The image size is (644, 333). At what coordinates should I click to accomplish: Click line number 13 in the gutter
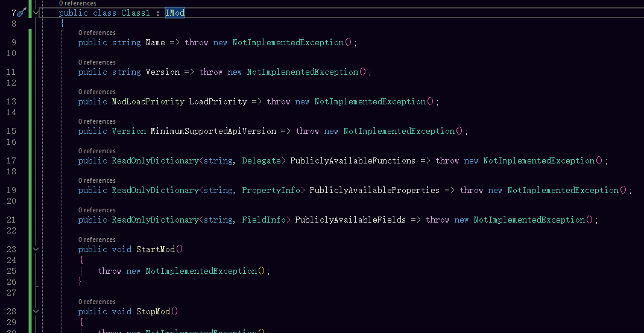(13, 102)
